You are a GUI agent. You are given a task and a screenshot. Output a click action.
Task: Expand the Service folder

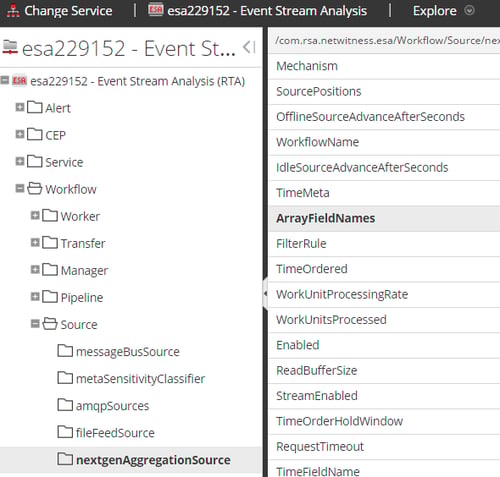click(x=20, y=161)
